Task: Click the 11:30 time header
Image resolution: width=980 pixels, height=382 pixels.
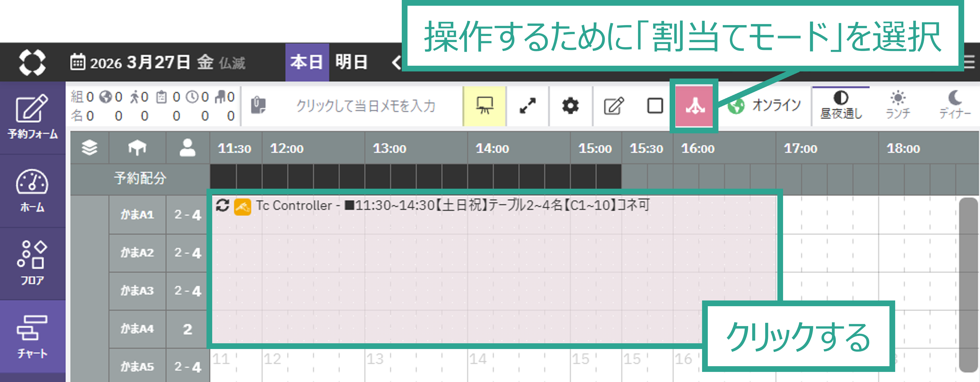Action: [234, 148]
